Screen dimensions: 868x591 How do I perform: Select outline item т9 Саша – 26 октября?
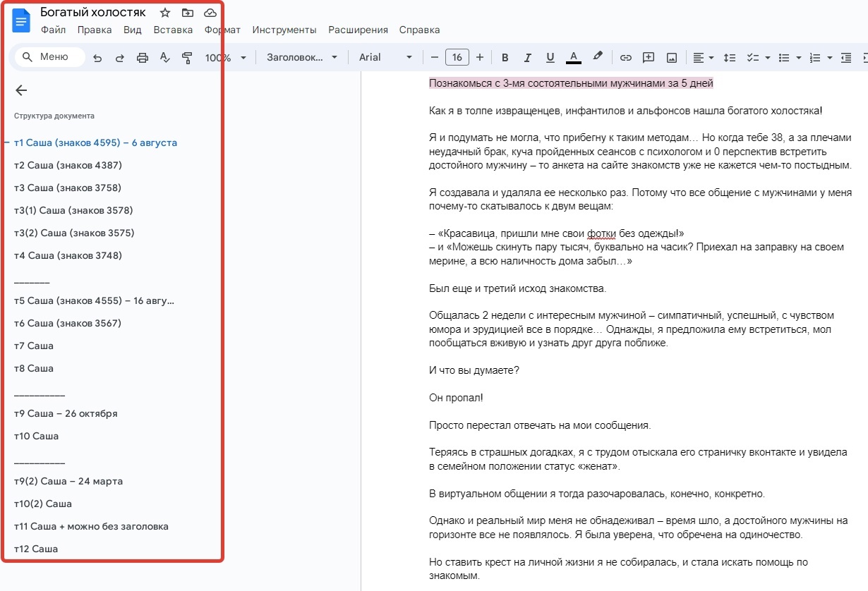66,413
